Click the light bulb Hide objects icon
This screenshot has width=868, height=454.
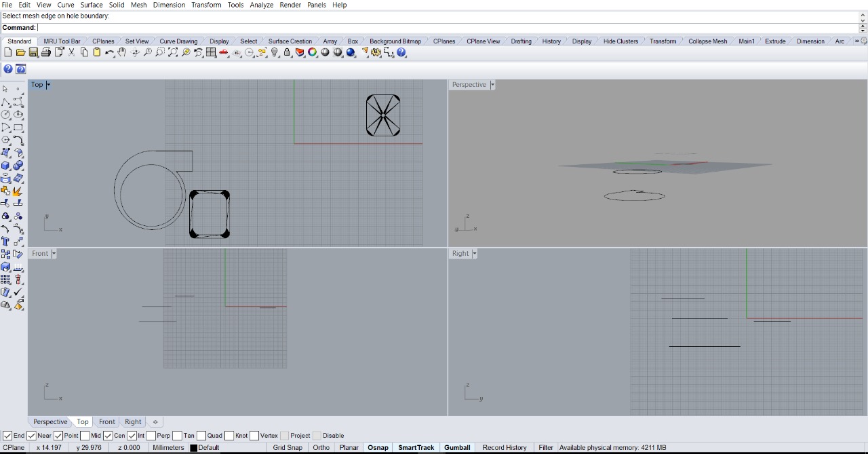275,52
